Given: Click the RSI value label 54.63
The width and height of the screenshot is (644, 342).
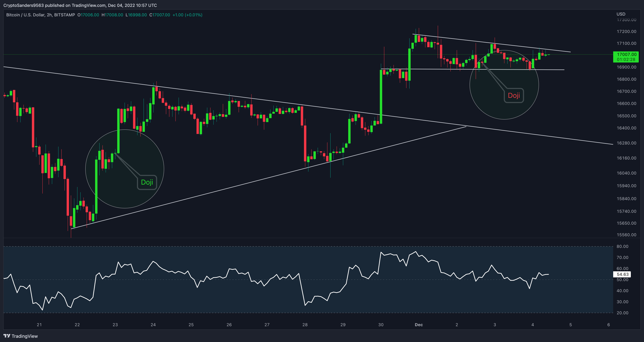Looking at the screenshot, I should 622,274.
